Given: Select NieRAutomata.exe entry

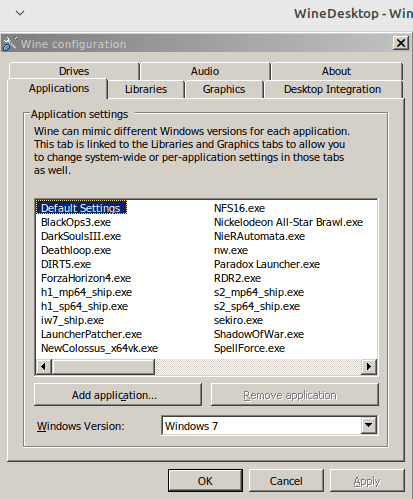Looking at the screenshot, I should pyautogui.click(x=260, y=236).
